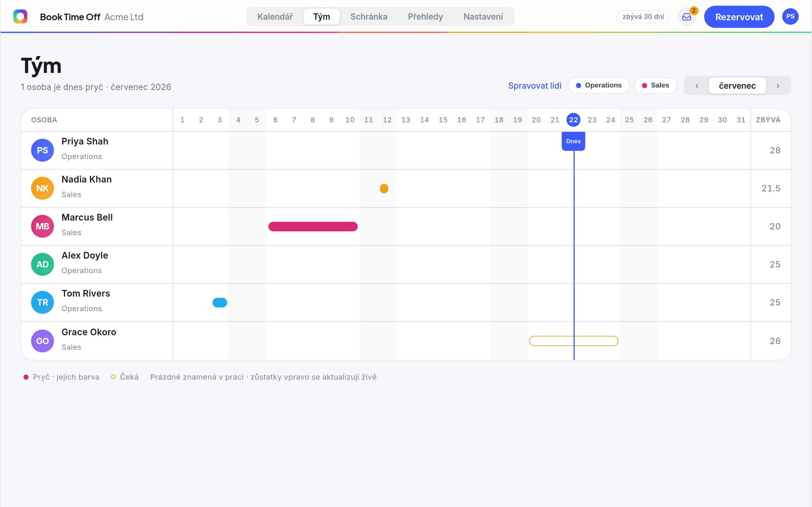Click Nadia Khan's NK avatar
The height and width of the screenshot is (507, 812).
pos(43,188)
